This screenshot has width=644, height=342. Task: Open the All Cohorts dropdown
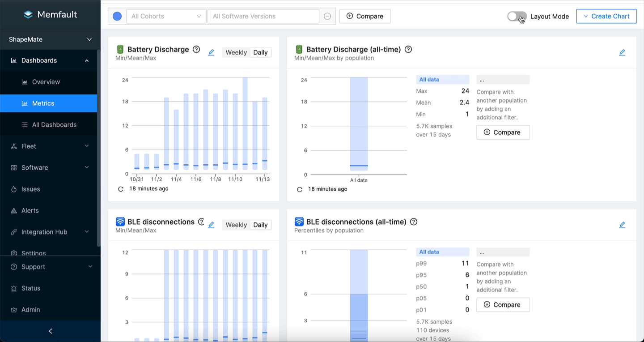pos(166,16)
